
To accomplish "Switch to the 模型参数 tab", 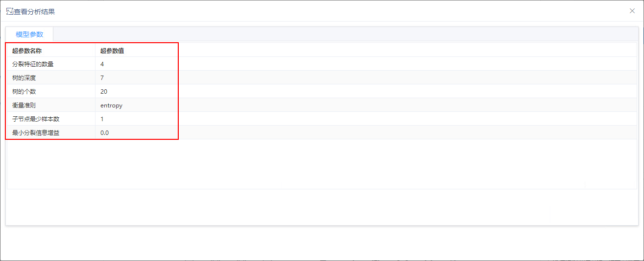I will pyautogui.click(x=29, y=34).
